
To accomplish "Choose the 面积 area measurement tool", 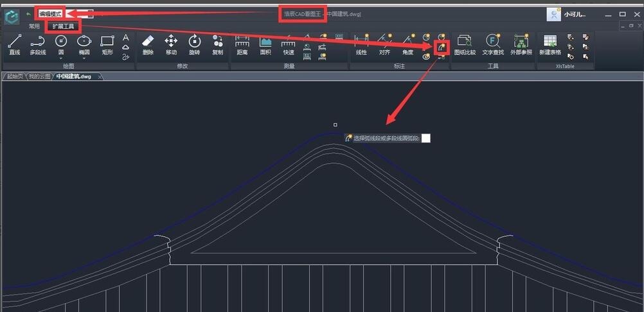I will [x=265, y=44].
